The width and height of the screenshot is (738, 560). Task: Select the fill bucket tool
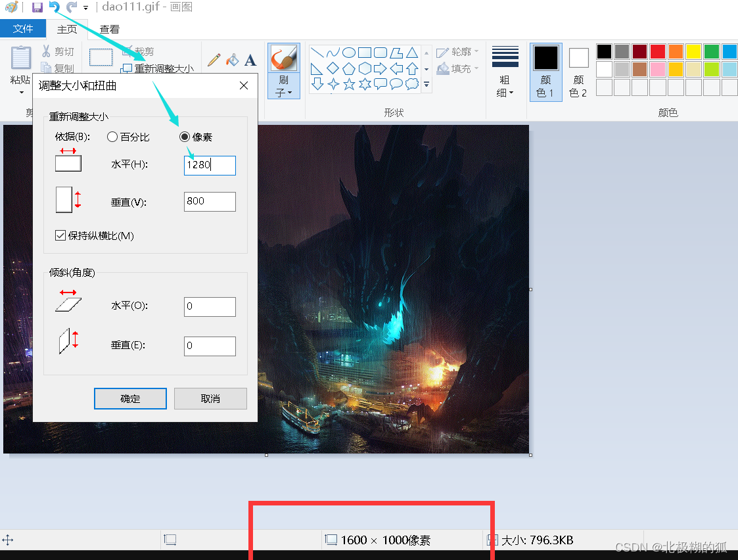(232, 60)
